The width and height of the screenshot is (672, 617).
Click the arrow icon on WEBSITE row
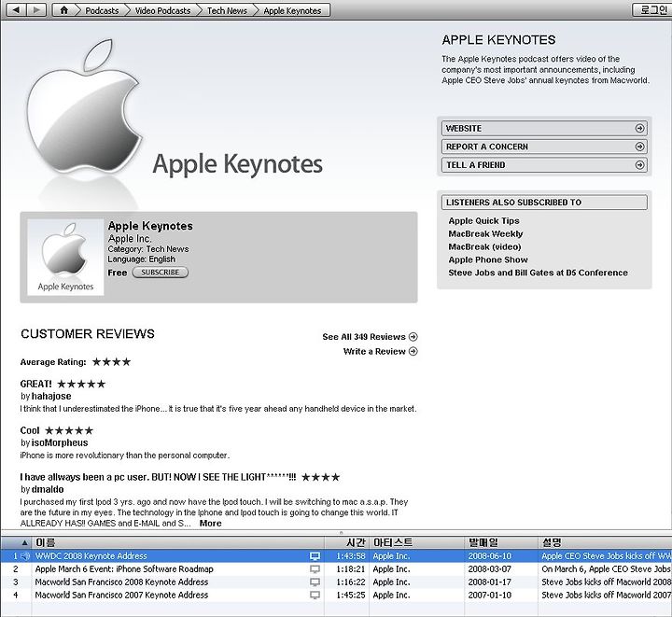(x=639, y=128)
